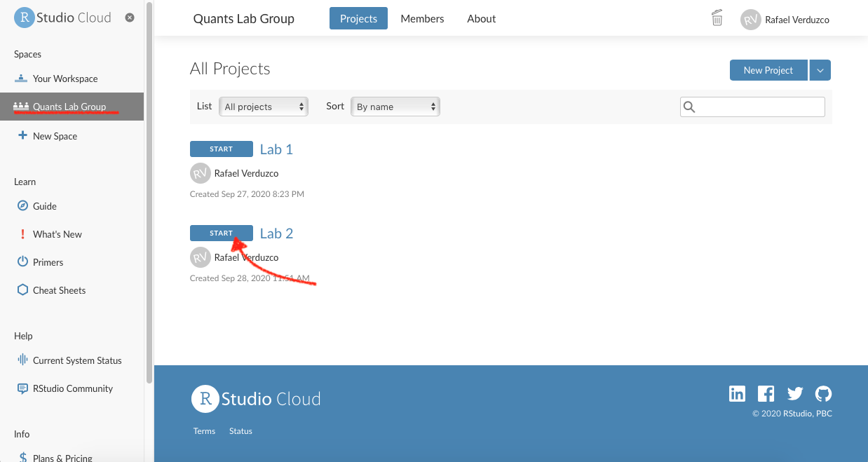Visit RStudio Community

click(x=73, y=388)
